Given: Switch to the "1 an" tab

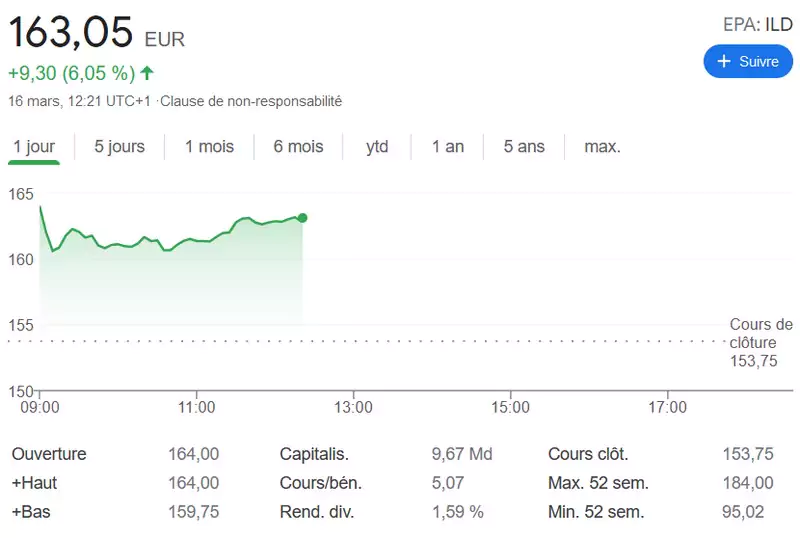Looking at the screenshot, I should tap(448, 146).
